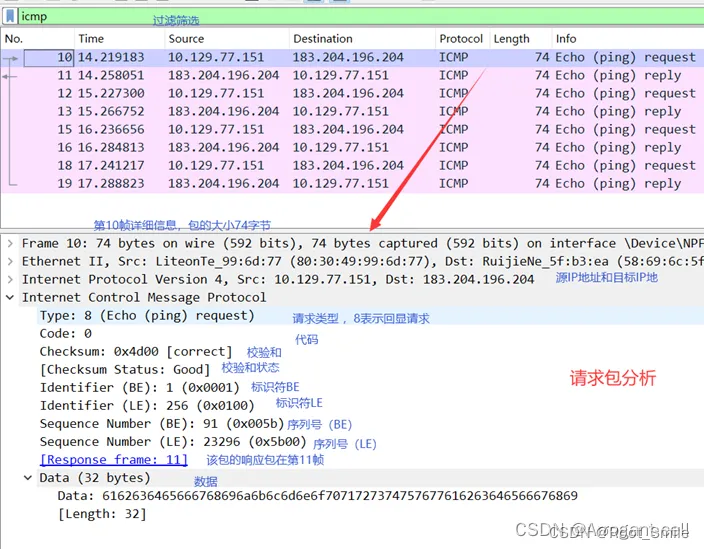
Task: Collapse the Data (32 bytes) node
Action: (28, 478)
